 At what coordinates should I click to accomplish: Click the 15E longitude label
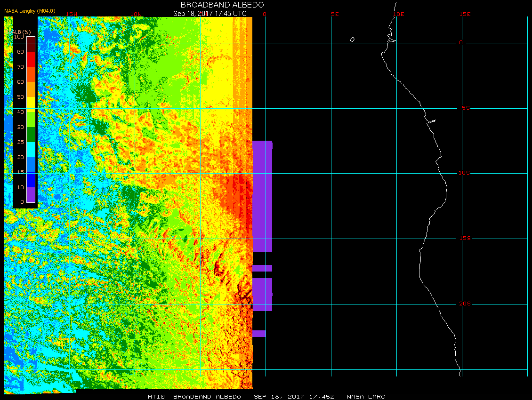pyautogui.click(x=465, y=14)
